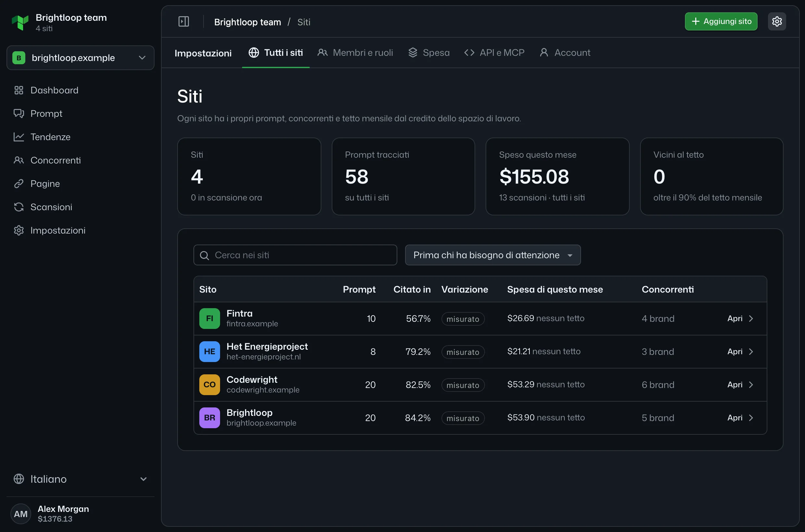
Task: Click Apri for Codewright
Action: click(x=740, y=384)
